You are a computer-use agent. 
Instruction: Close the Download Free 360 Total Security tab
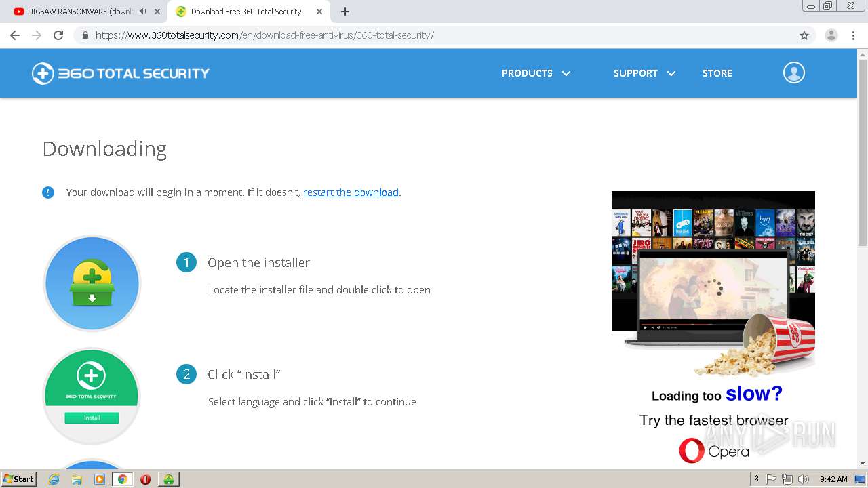[319, 12]
